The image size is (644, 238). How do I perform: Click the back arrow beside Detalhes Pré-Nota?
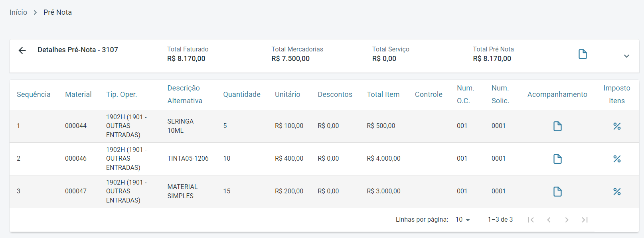coord(22,50)
